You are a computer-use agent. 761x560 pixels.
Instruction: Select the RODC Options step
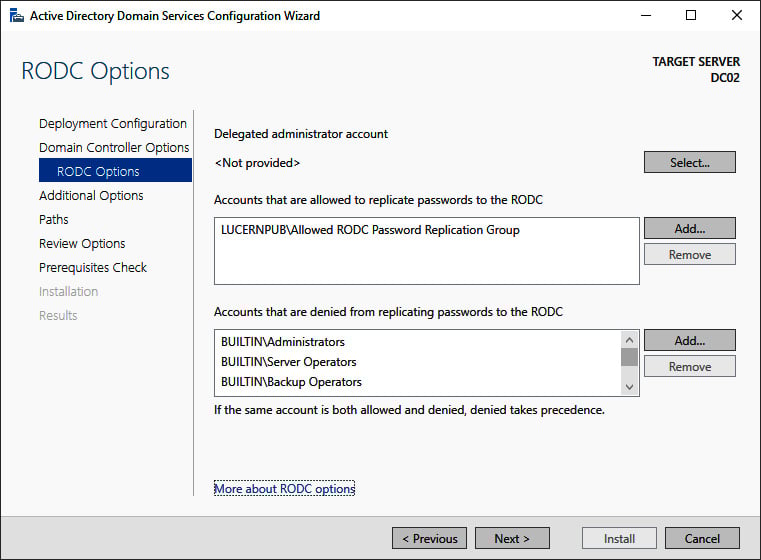[116, 171]
